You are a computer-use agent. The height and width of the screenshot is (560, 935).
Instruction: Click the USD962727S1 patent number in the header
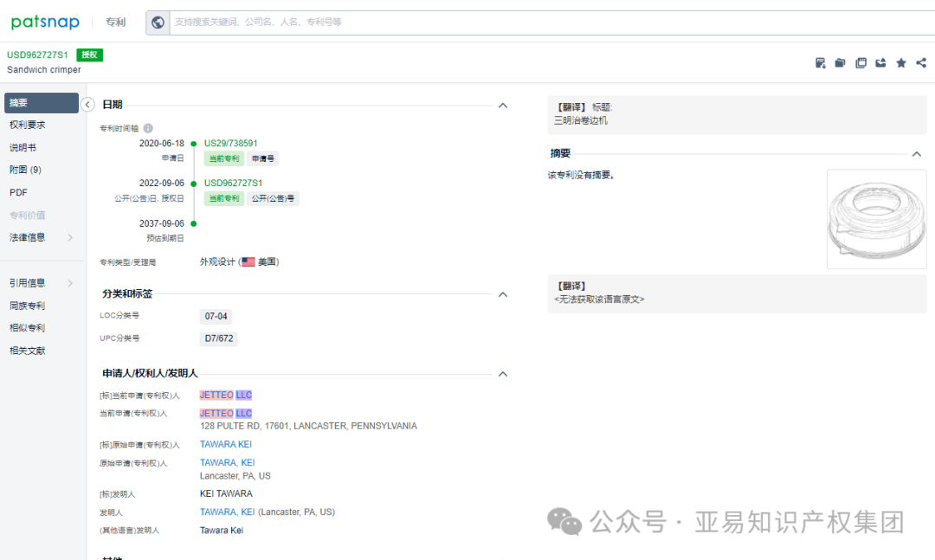pyautogui.click(x=37, y=55)
